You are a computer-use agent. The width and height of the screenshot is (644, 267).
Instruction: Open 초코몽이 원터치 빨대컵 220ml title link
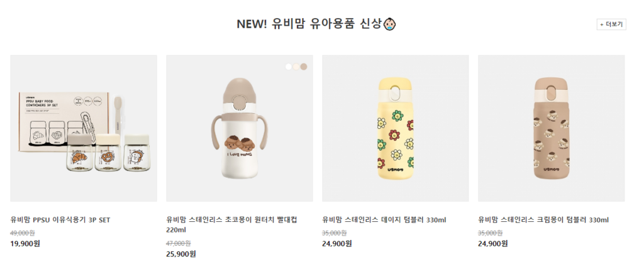(231, 225)
